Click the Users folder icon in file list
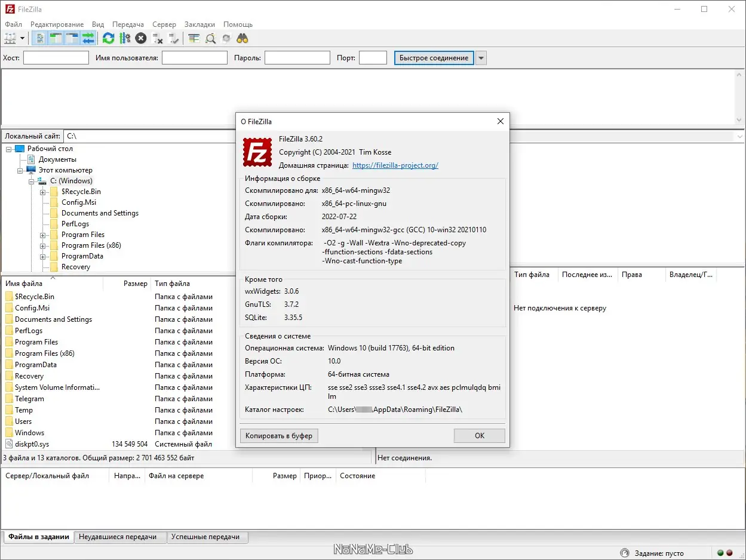The width and height of the screenshot is (746, 560). 9,421
